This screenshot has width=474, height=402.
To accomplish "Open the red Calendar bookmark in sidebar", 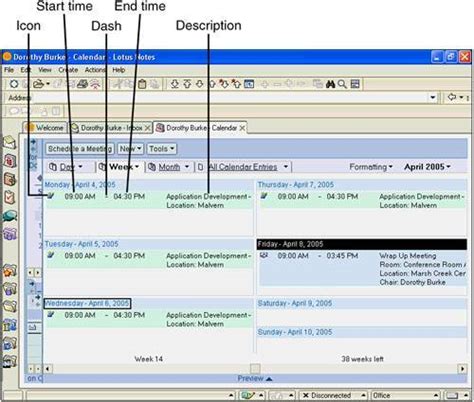I will [x=10, y=161].
